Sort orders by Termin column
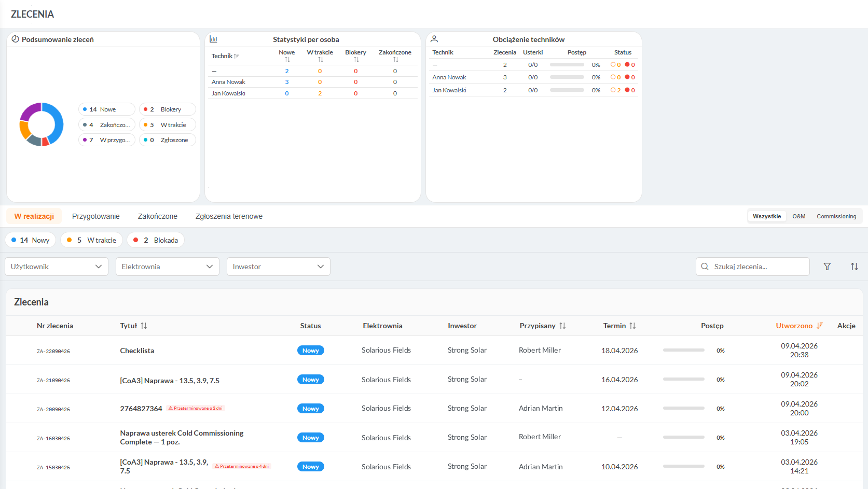 click(632, 326)
